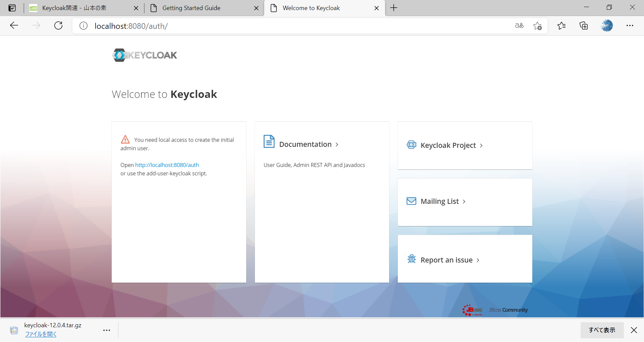This screenshot has width=644, height=342.
Task: Select the Welcome to Keycloak tab
Action: [x=325, y=8]
